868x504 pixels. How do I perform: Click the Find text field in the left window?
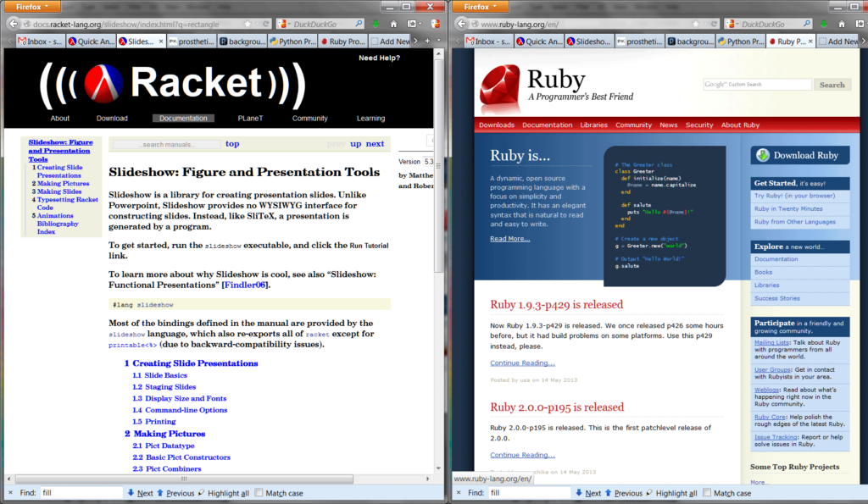pos(81,493)
